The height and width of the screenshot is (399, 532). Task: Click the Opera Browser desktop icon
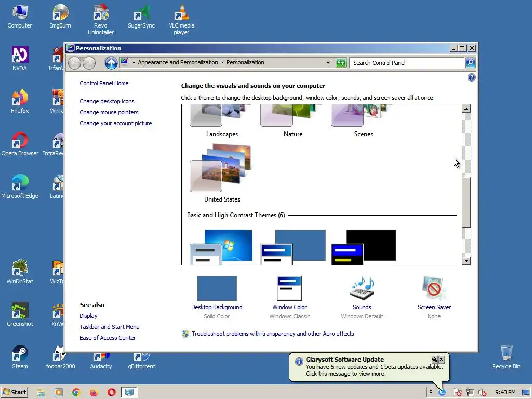(x=20, y=144)
